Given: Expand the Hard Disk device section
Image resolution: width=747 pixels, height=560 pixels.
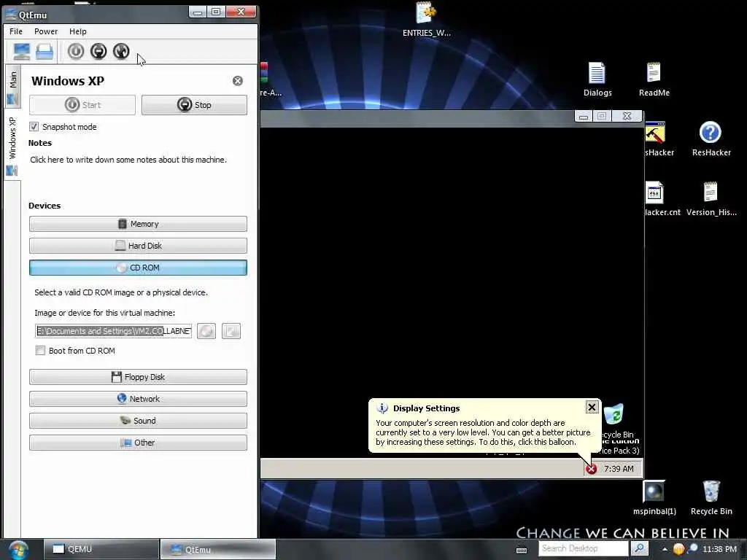Looking at the screenshot, I should [x=138, y=246].
